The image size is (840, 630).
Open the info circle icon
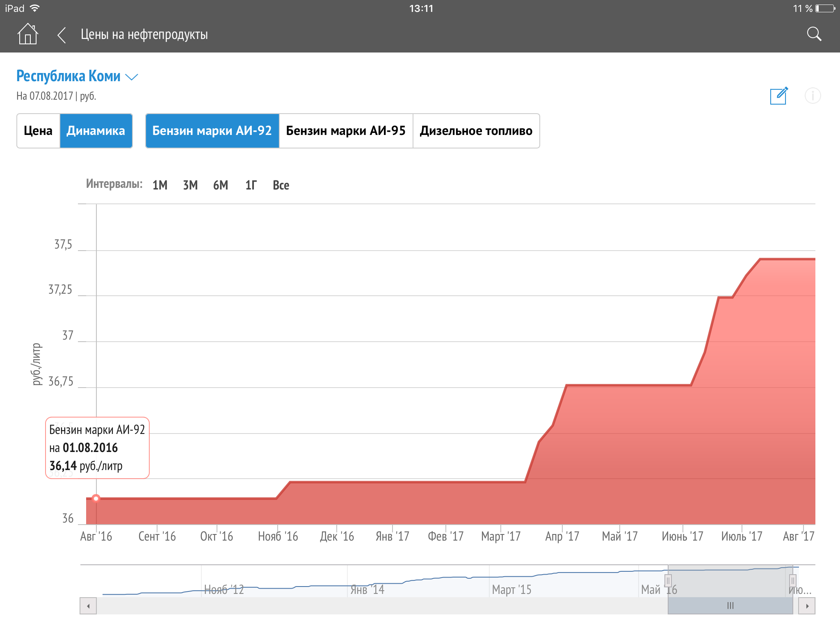coord(813,96)
